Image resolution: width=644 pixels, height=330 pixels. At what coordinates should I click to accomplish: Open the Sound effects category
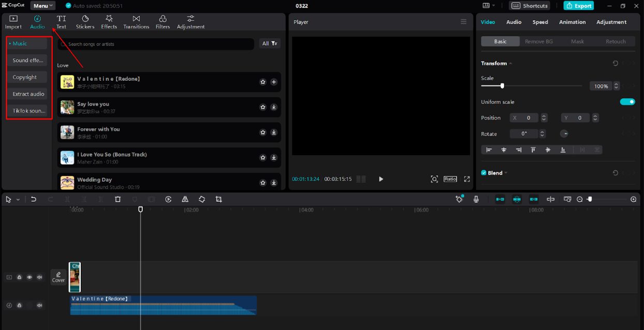pos(27,61)
